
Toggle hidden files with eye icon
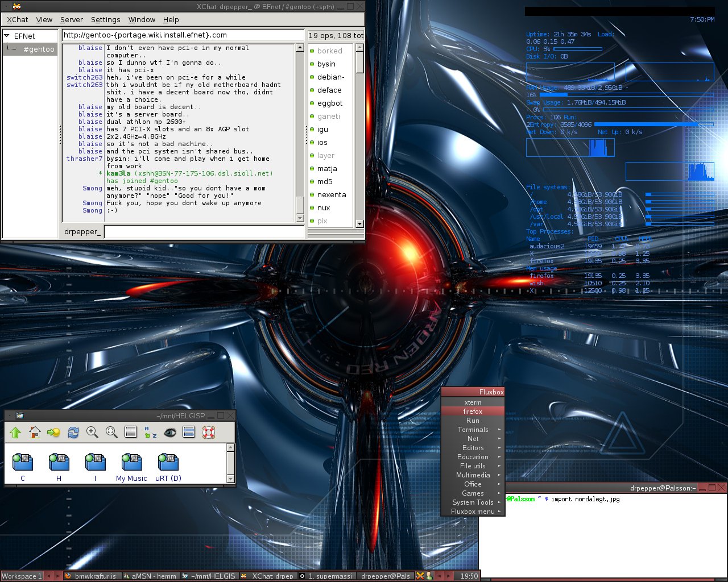(x=169, y=433)
